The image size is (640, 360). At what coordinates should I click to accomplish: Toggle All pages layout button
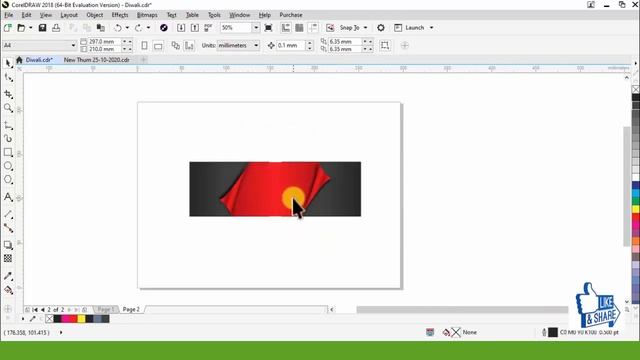(x=176, y=45)
